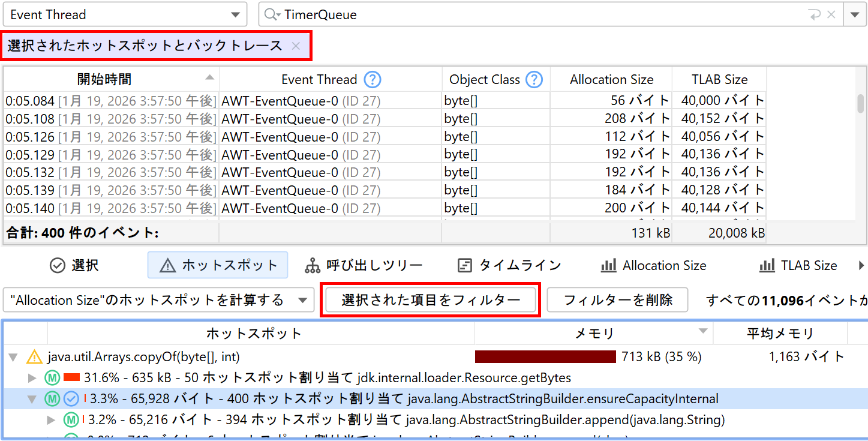This screenshot has height=441, width=868.
Task: Click the warning icon beside java.util.Arrays.copyOf
Action: point(35,357)
